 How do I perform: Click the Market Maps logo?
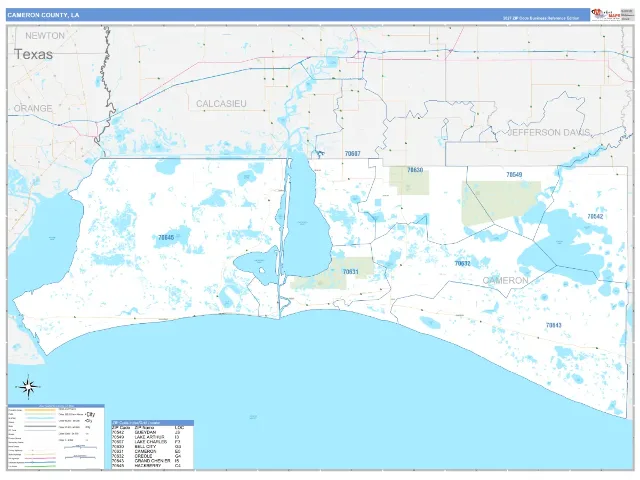[x=606, y=14]
